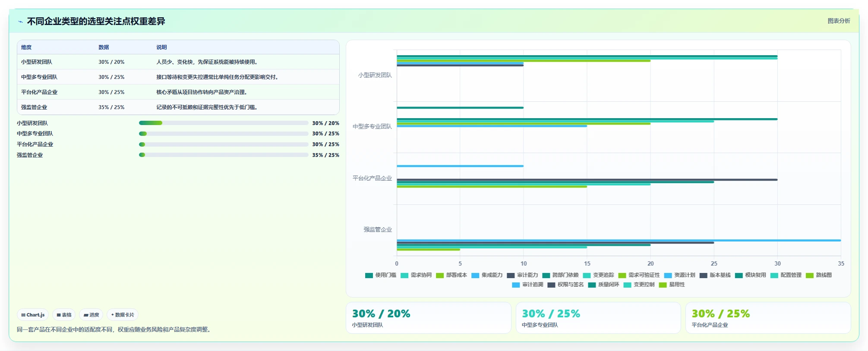This screenshot has width=868, height=351.
Task: Toggle the 使用门槛 legend item
Action: coord(381,275)
